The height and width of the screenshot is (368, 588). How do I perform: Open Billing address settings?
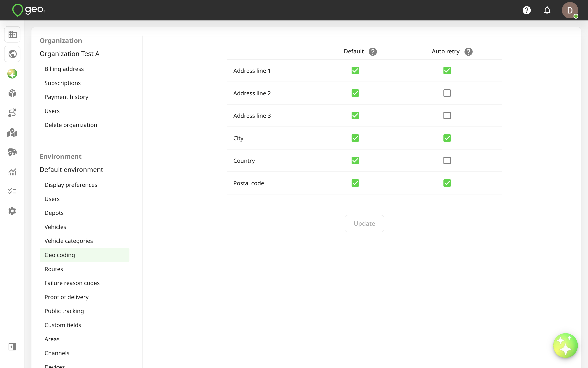tap(64, 69)
